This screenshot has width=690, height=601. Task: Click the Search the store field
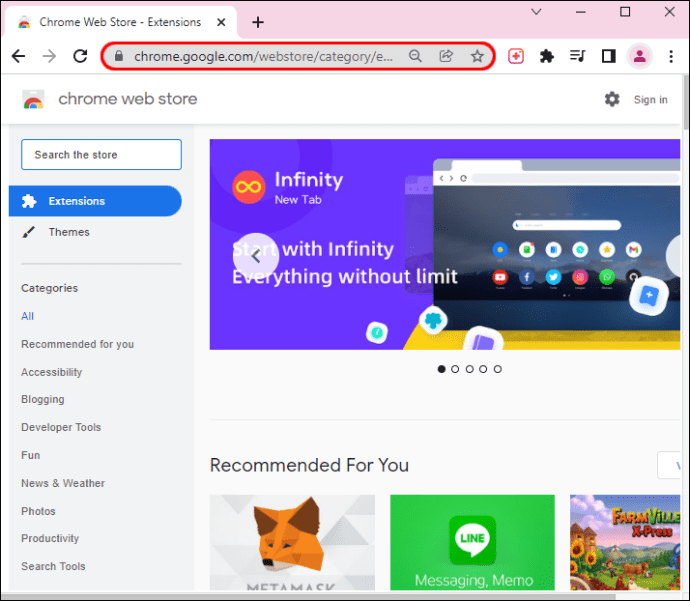click(101, 154)
